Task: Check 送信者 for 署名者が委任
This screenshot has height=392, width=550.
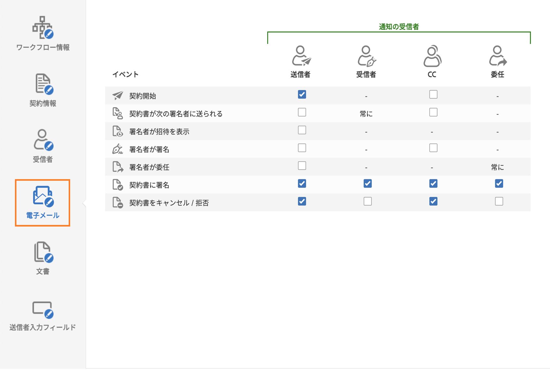Action: click(x=302, y=166)
